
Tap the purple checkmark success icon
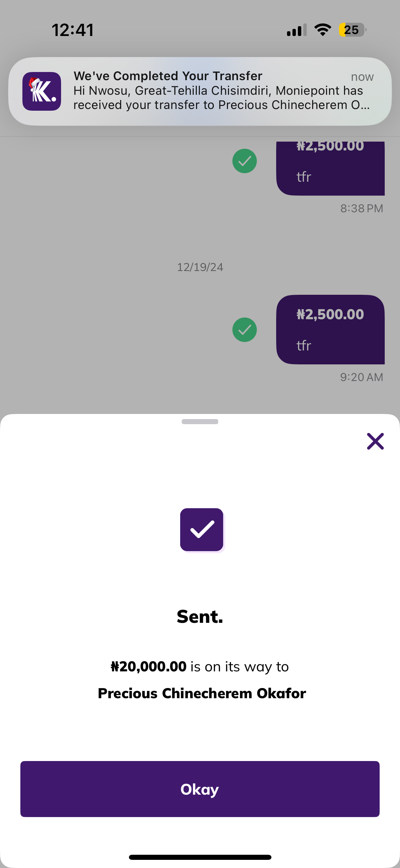(202, 529)
